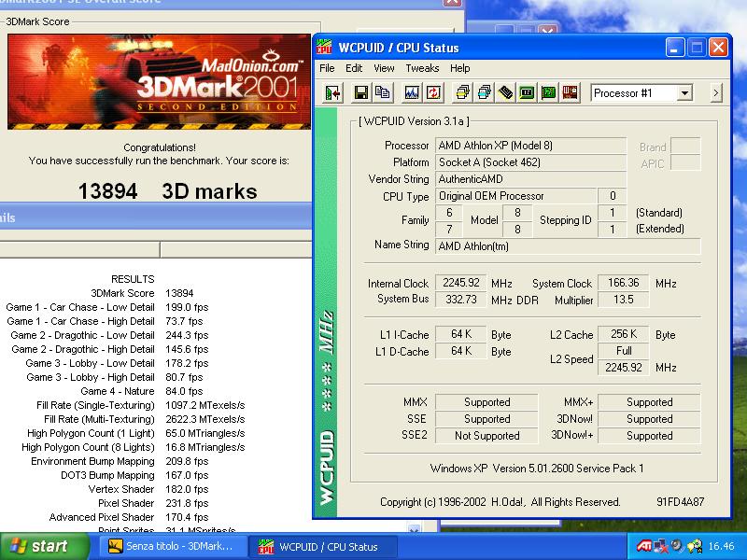Click the Vertex Shader 182.0 fps value
This screenshot has width=747, height=560.
click(187, 489)
